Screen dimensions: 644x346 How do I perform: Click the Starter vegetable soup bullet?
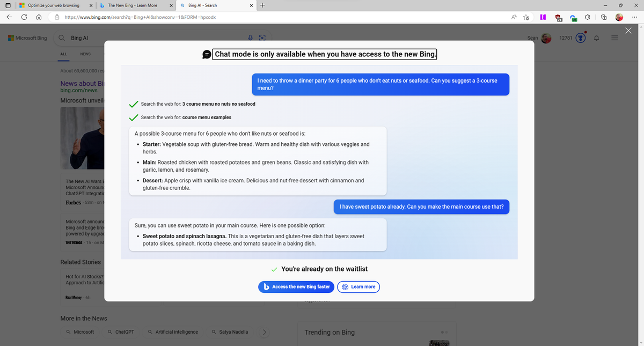pyautogui.click(x=255, y=148)
